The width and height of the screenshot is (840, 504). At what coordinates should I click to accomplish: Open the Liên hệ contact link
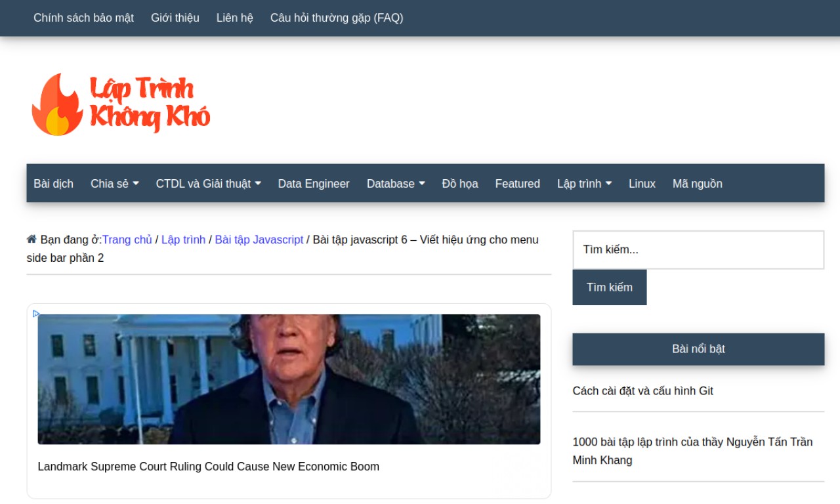[235, 18]
